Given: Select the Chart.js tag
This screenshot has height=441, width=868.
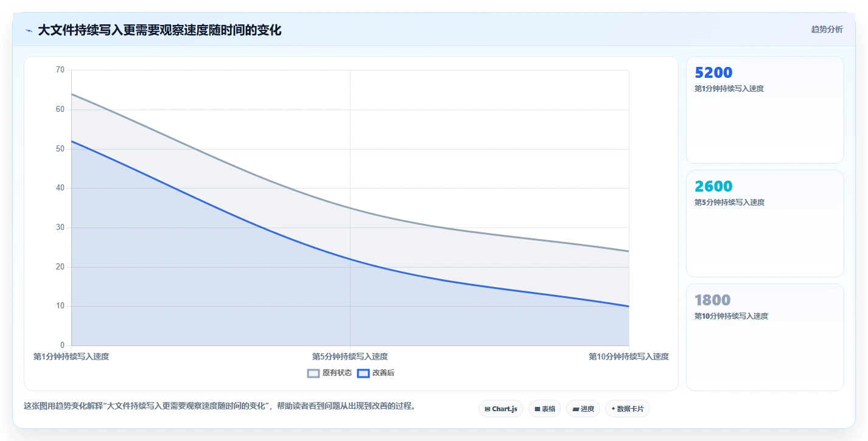Looking at the screenshot, I should [501, 409].
